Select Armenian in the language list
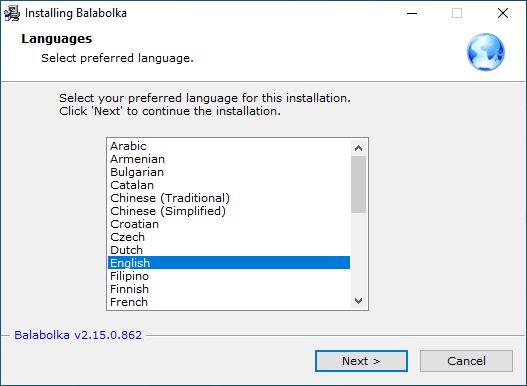Viewport: 527px width, 386px height. click(x=229, y=159)
